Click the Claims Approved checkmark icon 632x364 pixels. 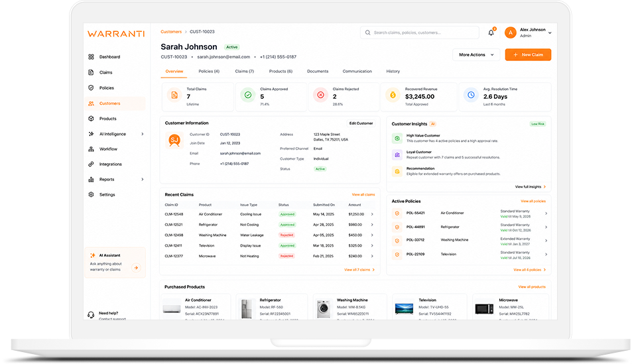(x=248, y=95)
